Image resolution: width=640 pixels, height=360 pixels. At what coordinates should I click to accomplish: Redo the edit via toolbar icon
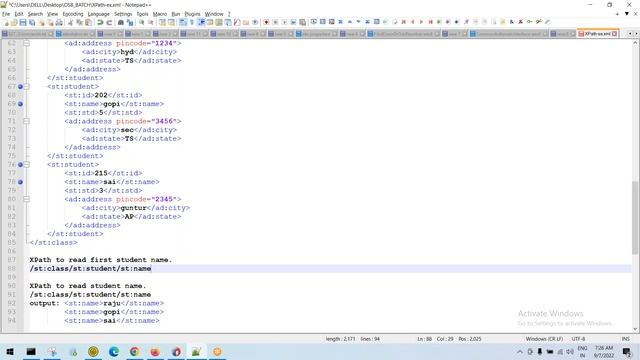coord(109,22)
